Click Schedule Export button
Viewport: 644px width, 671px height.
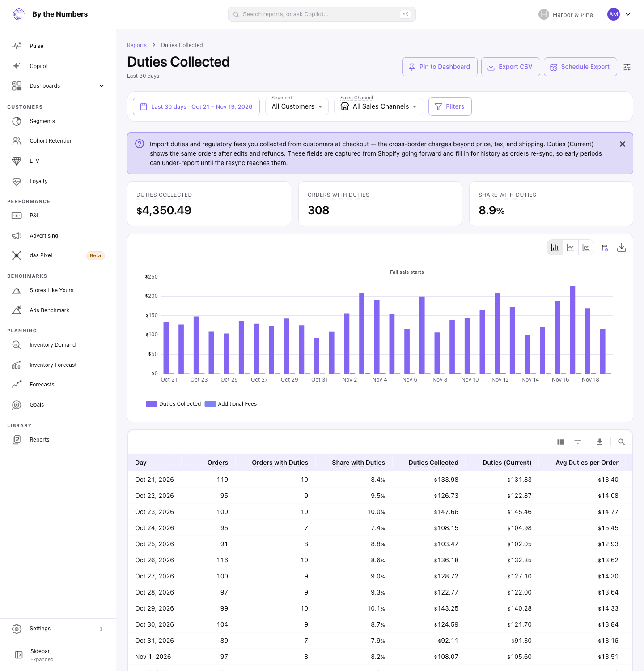tap(580, 67)
